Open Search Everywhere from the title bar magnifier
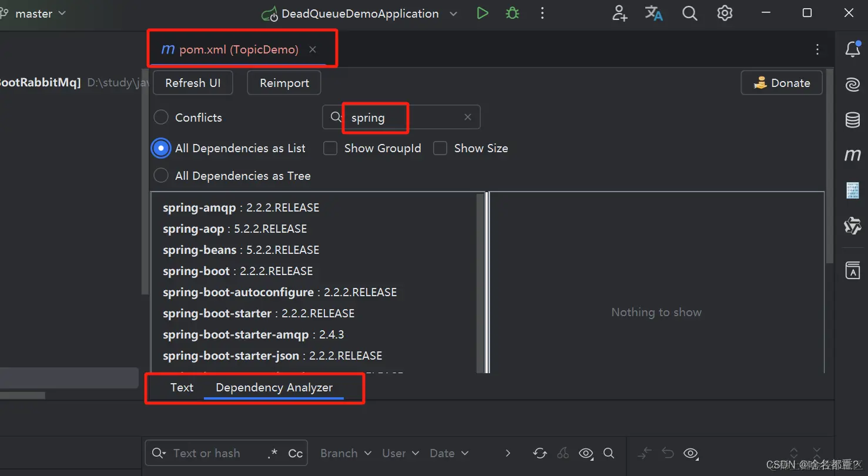 (x=689, y=14)
